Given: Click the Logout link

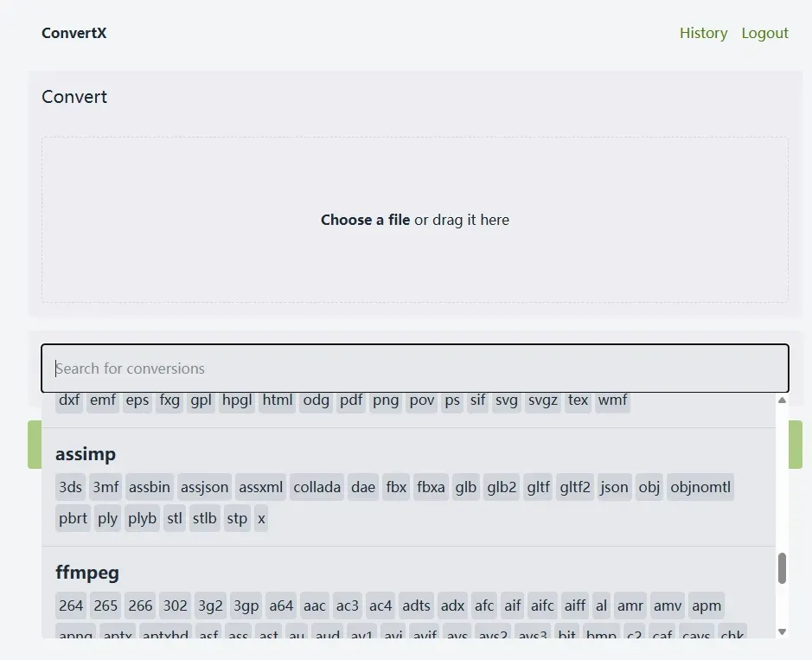Looking at the screenshot, I should pos(764,33).
